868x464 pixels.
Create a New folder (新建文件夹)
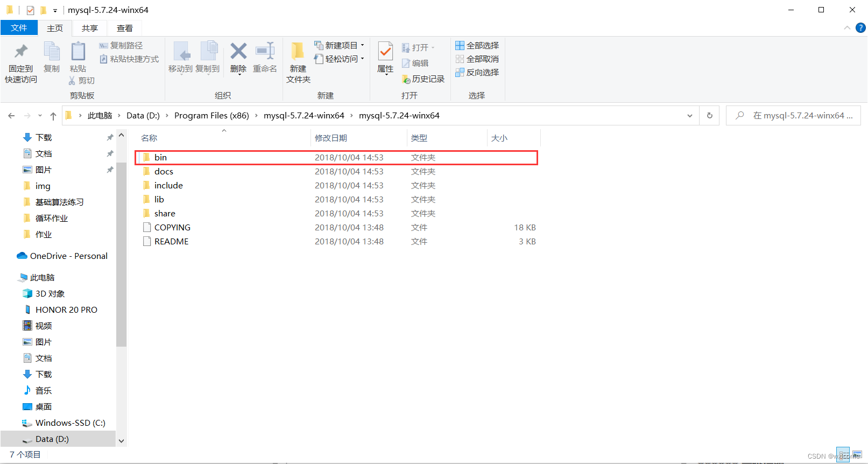pos(298,62)
